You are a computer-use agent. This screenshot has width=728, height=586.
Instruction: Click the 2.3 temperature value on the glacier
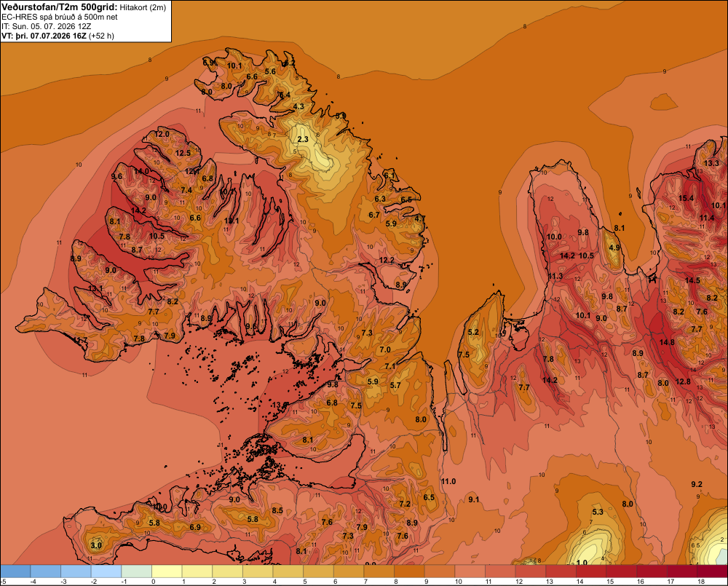[303, 139]
